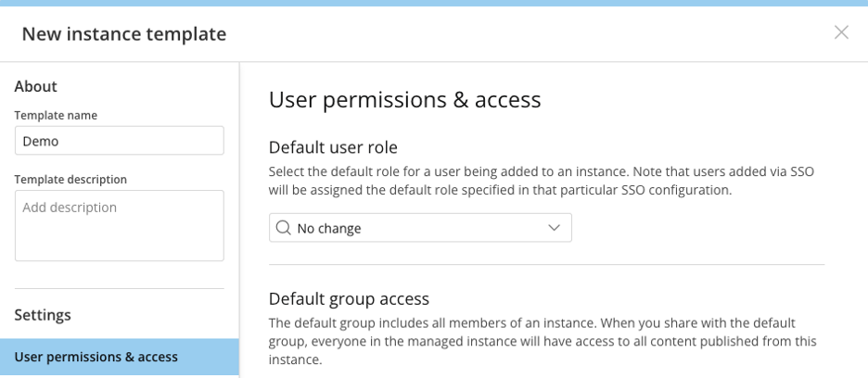The width and height of the screenshot is (868, 378).
Task: Click the magnifier icon in the role selector
Action: tap(283, 228)
